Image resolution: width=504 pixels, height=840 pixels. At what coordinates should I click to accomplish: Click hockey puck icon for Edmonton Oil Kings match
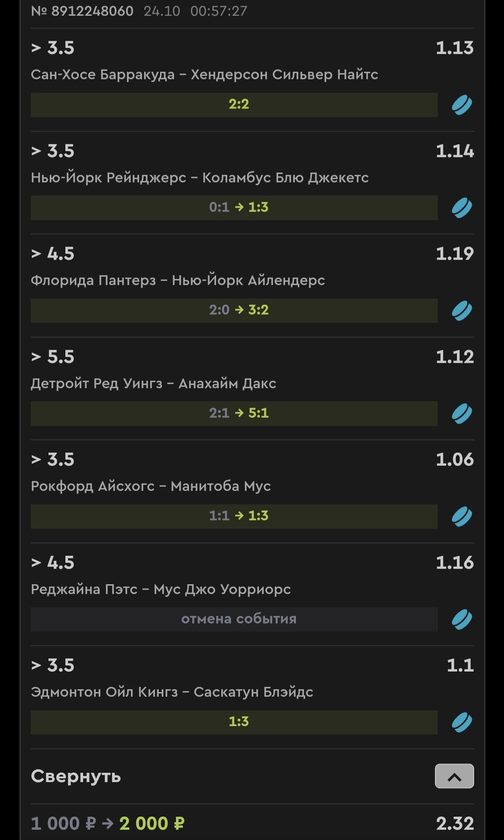point(462,722)
